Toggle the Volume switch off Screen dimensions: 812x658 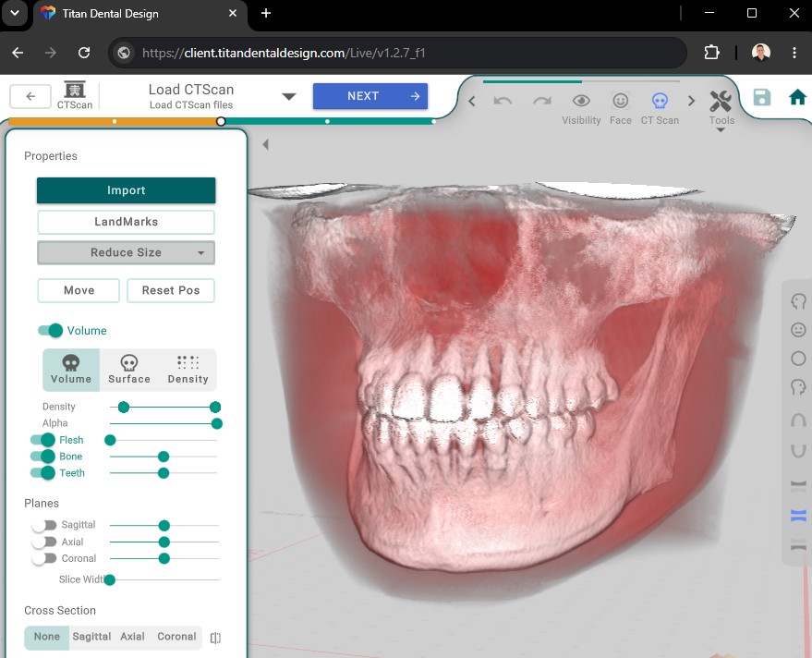(50, 331)
